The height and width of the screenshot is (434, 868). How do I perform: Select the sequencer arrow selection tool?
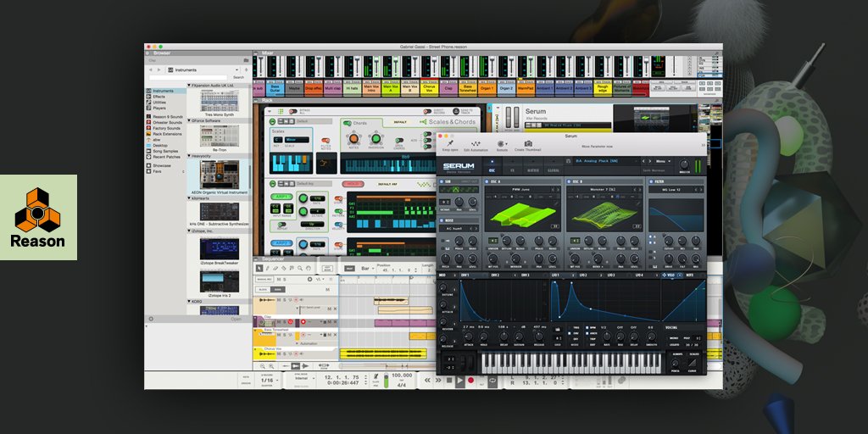pos(259,268)
